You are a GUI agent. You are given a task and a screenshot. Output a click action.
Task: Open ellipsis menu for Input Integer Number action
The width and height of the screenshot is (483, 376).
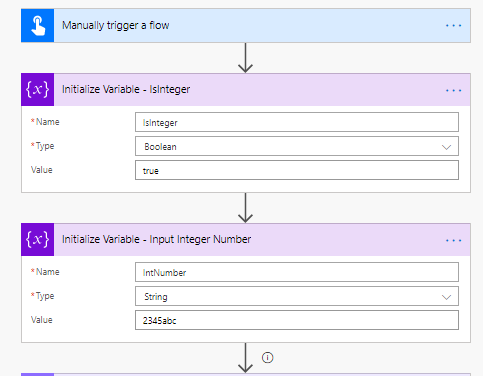click(x=453, y=240)
